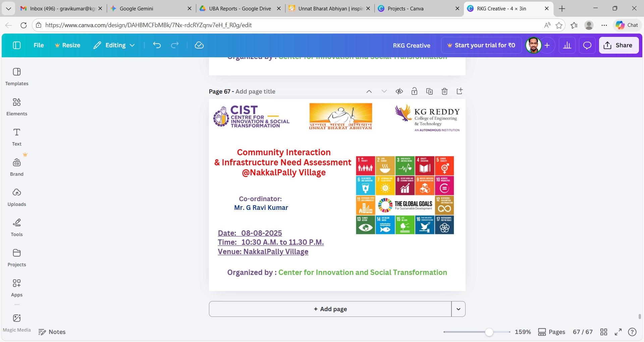644x342 pixels.
Task: Open the Elements panel in sidebar
Action: pos(17,106)
